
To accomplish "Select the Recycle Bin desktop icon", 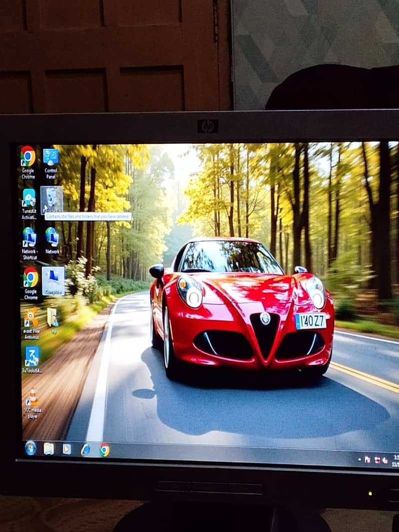I will click(51, 200).
